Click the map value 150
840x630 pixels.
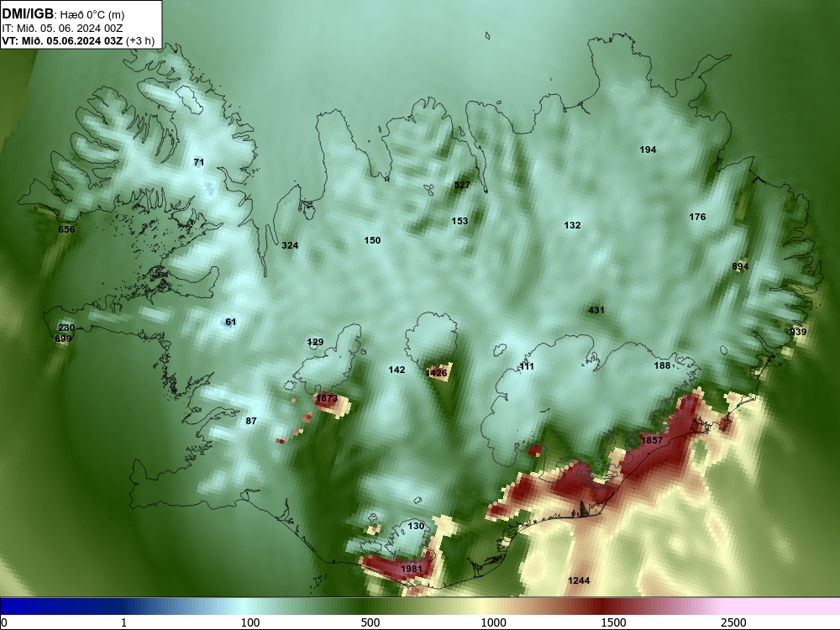click(x=372, y=240)
